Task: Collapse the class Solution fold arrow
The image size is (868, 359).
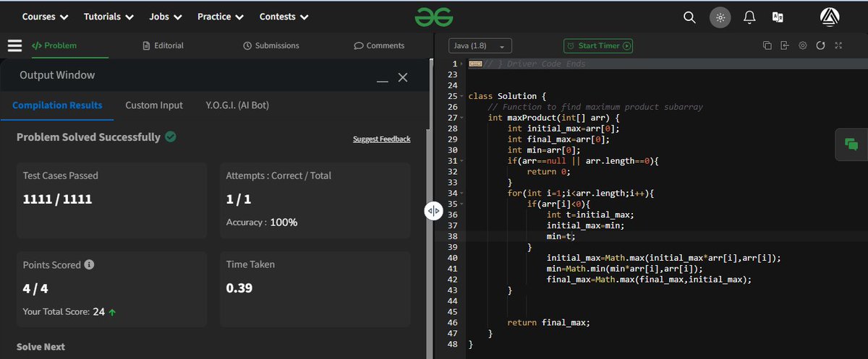Action: pos(462,96)
